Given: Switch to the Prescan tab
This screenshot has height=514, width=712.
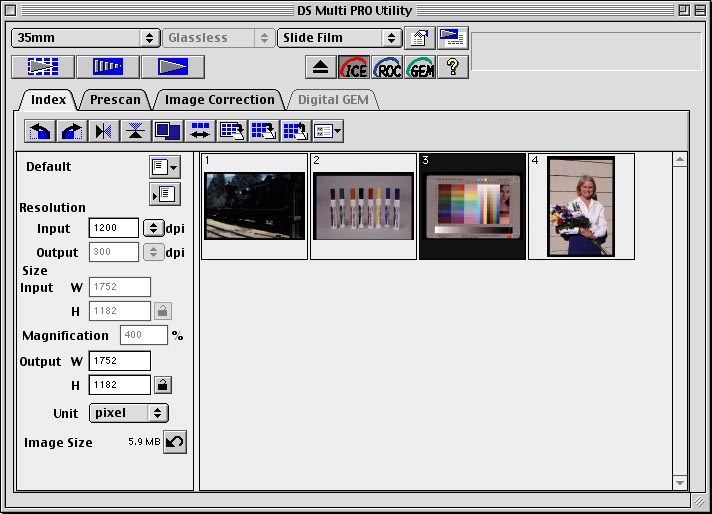Looking at the screenshot, I should (116, 100).
